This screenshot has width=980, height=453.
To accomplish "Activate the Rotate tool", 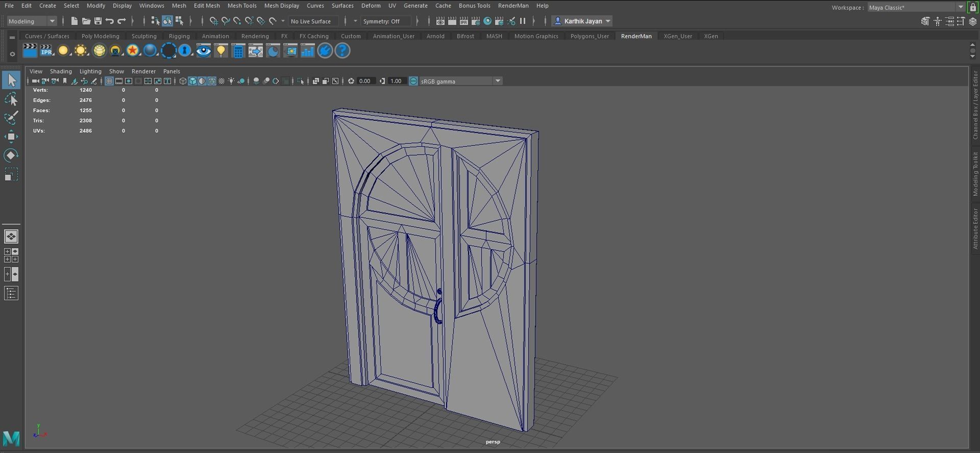I will [x=11, y=155].
